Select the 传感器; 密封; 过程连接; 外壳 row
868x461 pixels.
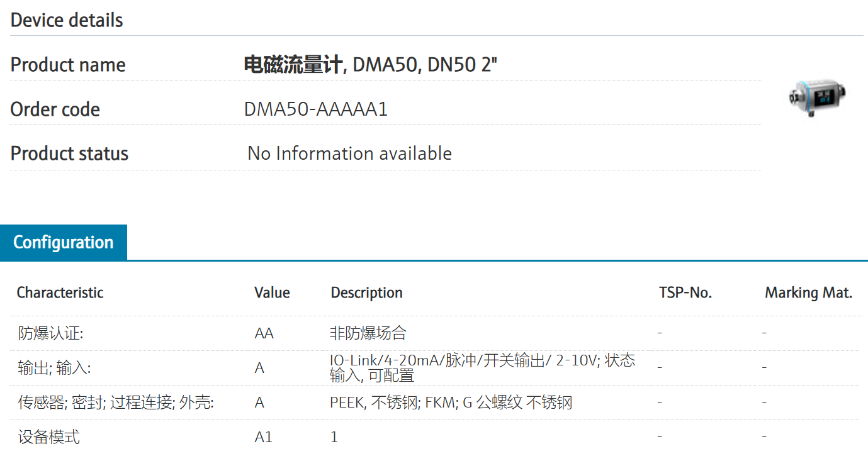[116, 403]
